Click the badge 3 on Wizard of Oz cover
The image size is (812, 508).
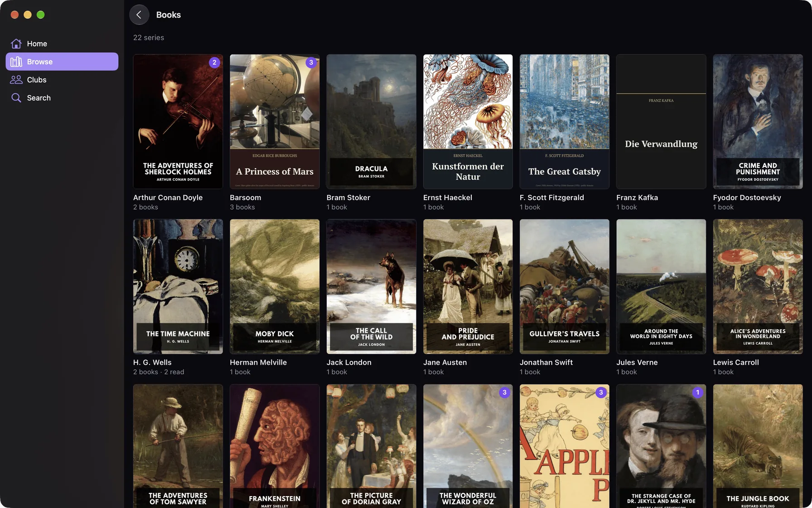click(504, 392)
